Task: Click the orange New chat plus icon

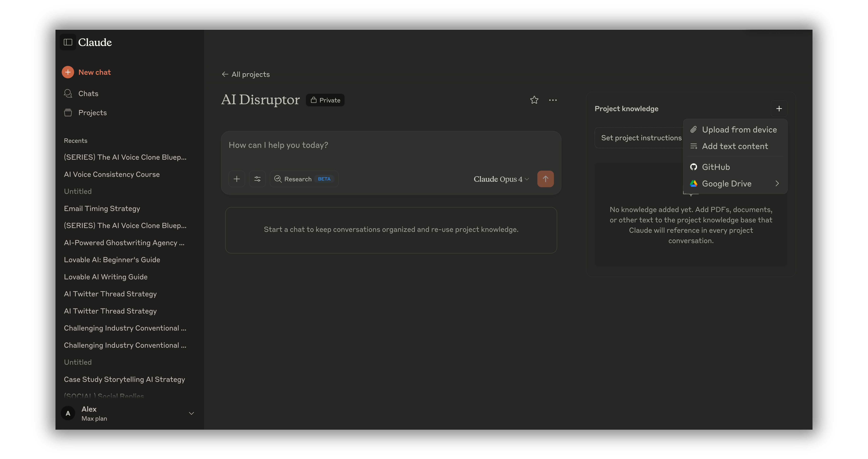Action: pyautogui.click(x=68, y=72)
